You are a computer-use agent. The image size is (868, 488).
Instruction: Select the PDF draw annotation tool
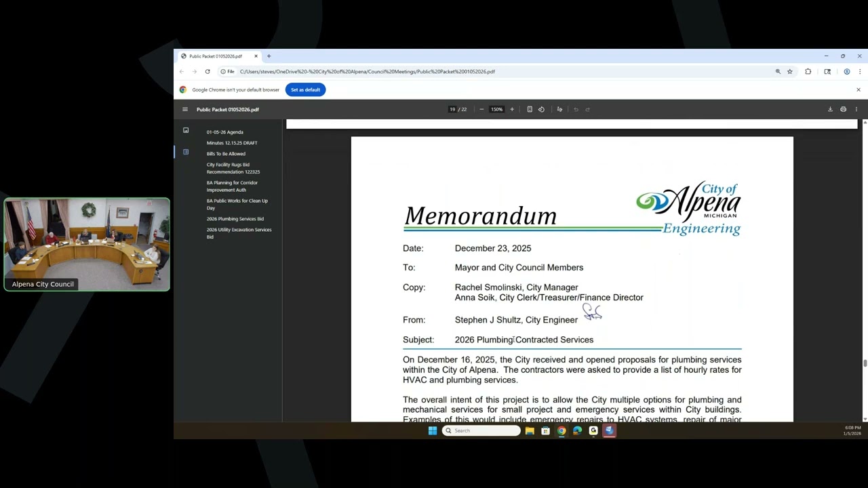point(559,109)
